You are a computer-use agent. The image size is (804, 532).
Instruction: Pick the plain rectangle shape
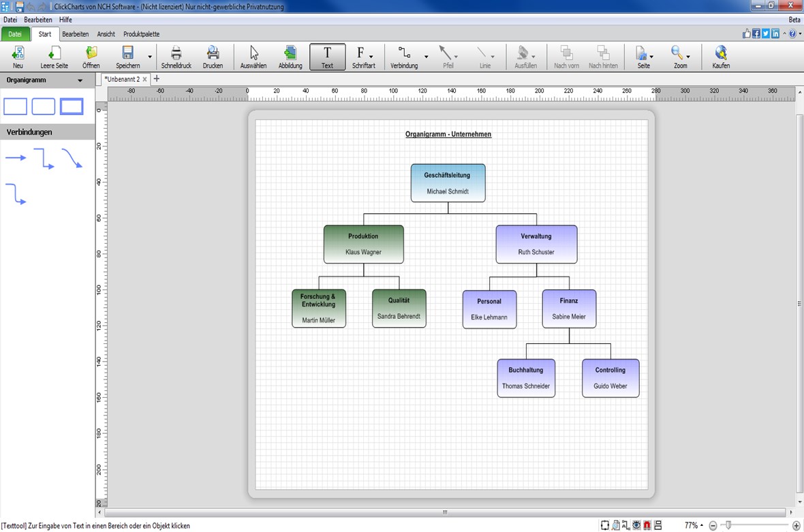pyautogui.click(x=16, y=107)
